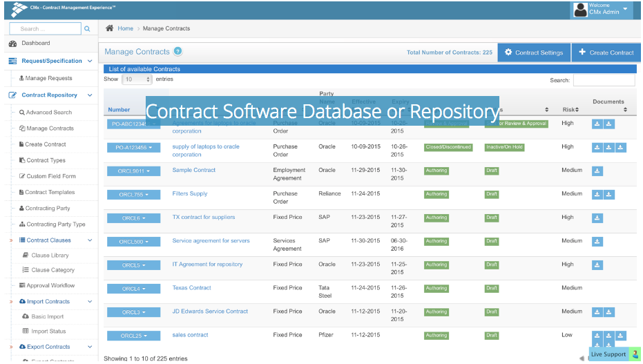Open Contract Templates in sidebar
The image size is (643, 364).
tap(50, 192)
